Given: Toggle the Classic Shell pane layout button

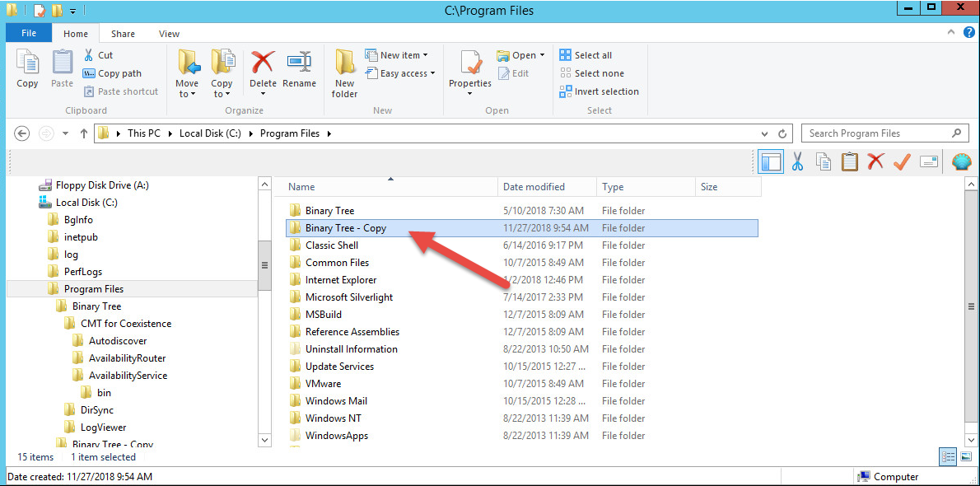Looking at the screenshot, I should click(x=771, y=162).
